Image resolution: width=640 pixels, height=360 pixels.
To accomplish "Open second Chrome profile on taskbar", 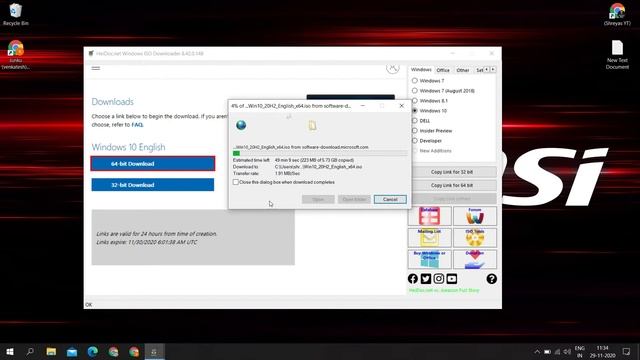I will pos(134,351).
